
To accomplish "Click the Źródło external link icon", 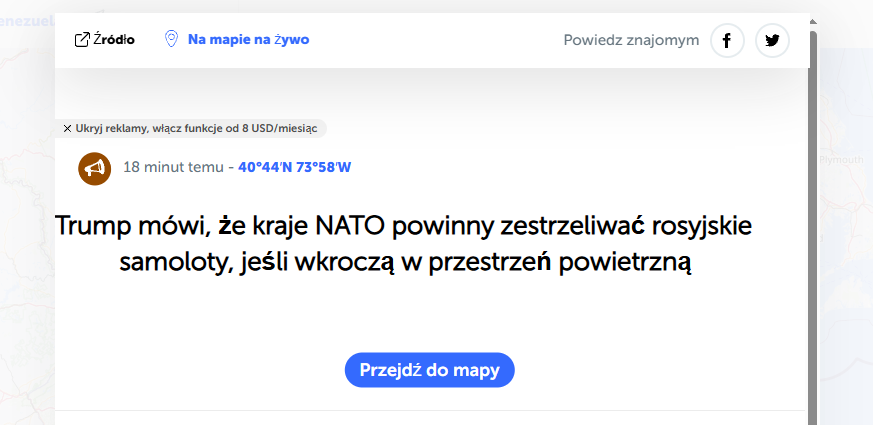I will tap(82, 40).
